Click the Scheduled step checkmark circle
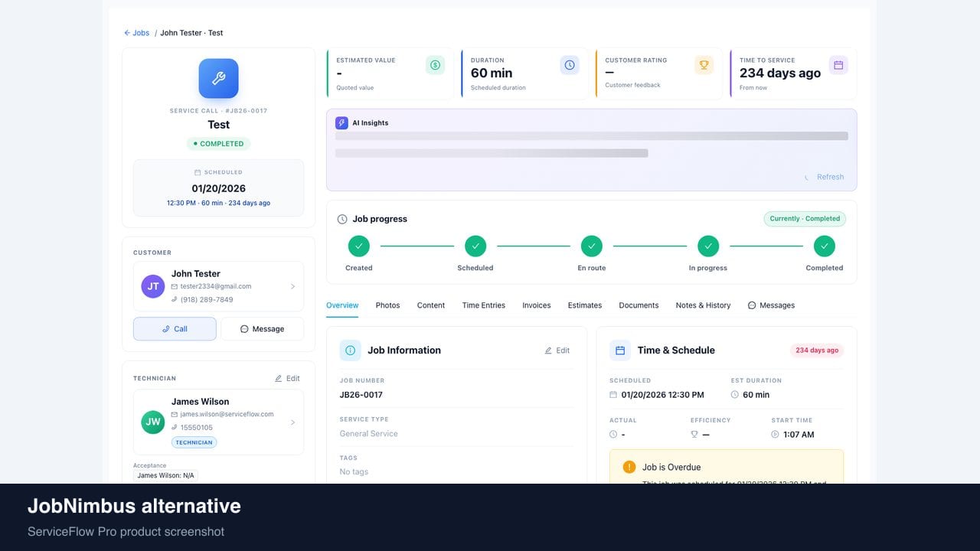This screenshot has height=551, width=980. (x=475, y=246)
